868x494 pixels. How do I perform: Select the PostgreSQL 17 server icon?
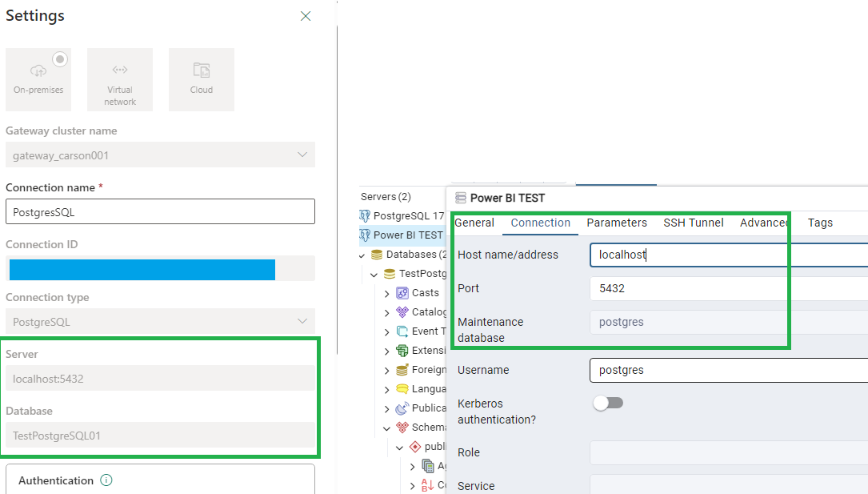(x=365, y=215)
